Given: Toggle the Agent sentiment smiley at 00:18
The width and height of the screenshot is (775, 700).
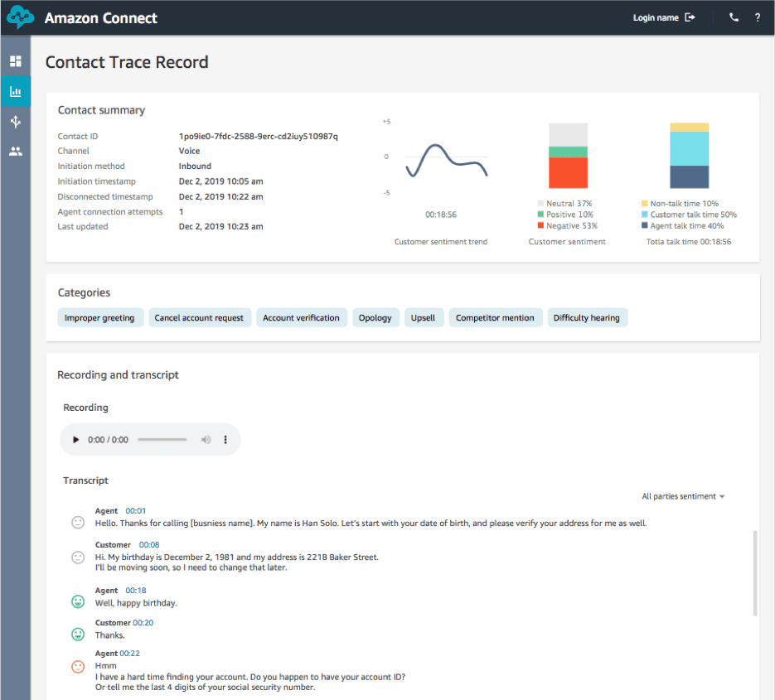Looking at the screenshot, I should (77, 601).
